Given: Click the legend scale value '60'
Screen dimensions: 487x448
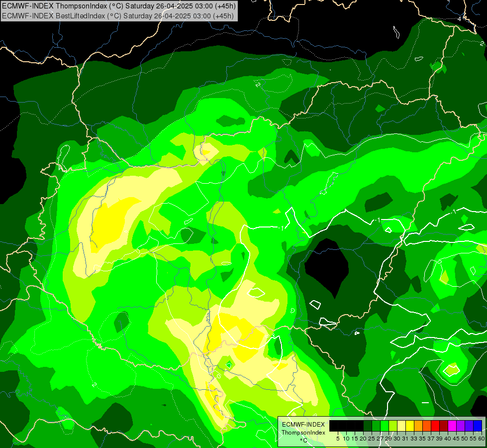Looking at the screenshot, I should pos(481,439).
